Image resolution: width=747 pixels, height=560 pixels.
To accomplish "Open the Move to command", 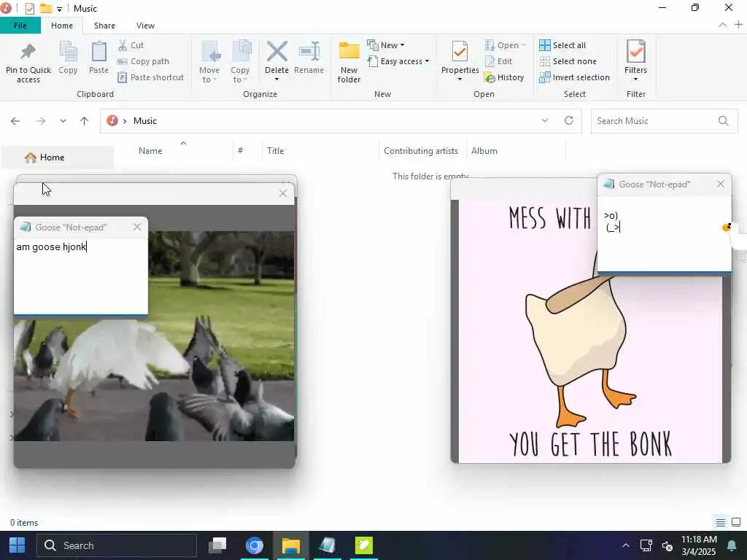I will [x=209, y=62].
